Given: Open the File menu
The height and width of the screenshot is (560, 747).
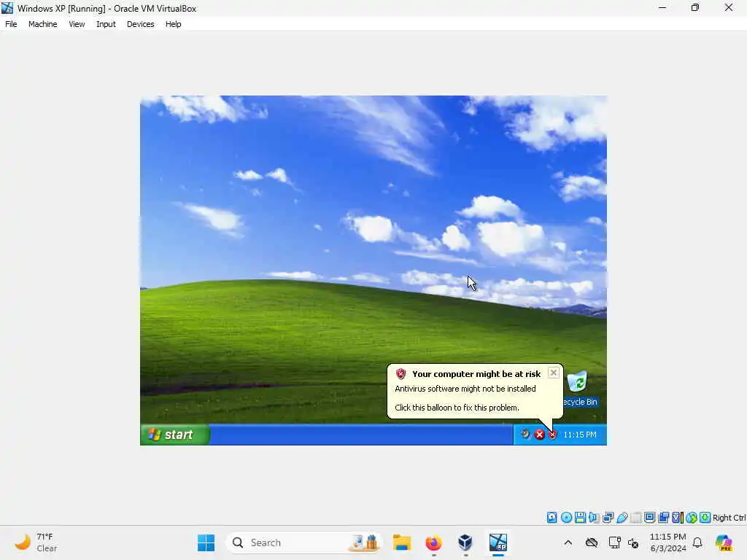Looking at the screenshot, I should (x=11, y=24).
